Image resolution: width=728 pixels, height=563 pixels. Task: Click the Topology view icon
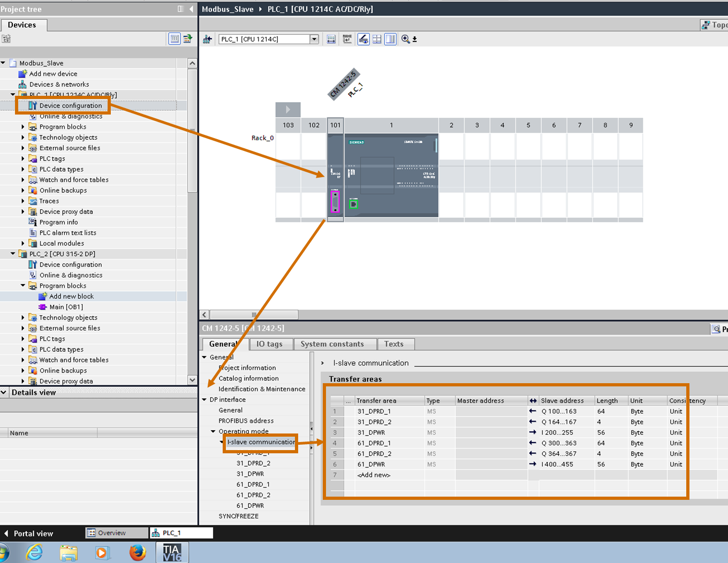706,25
